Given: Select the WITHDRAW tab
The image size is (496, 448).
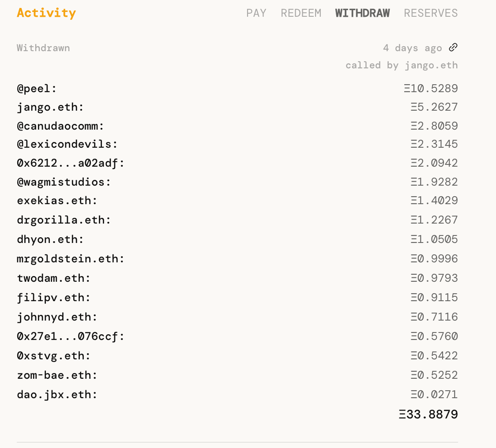Looking at the screenshot, I should tap(362, 13).
